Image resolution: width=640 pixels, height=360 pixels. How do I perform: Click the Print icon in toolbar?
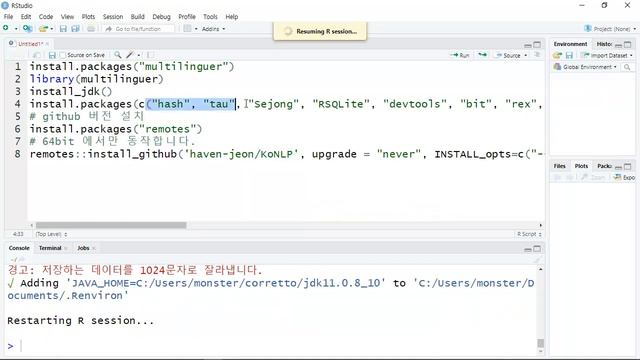pos(91,29)
